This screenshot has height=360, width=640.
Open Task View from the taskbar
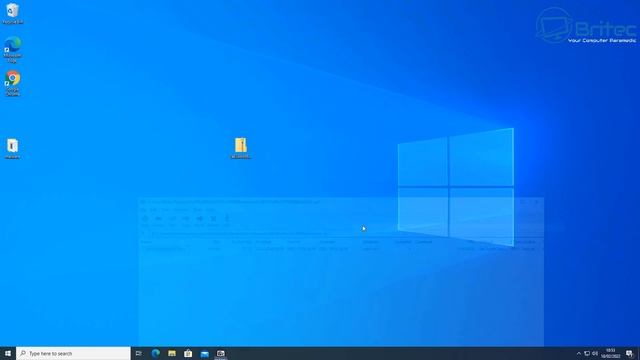tap(139, 353)
